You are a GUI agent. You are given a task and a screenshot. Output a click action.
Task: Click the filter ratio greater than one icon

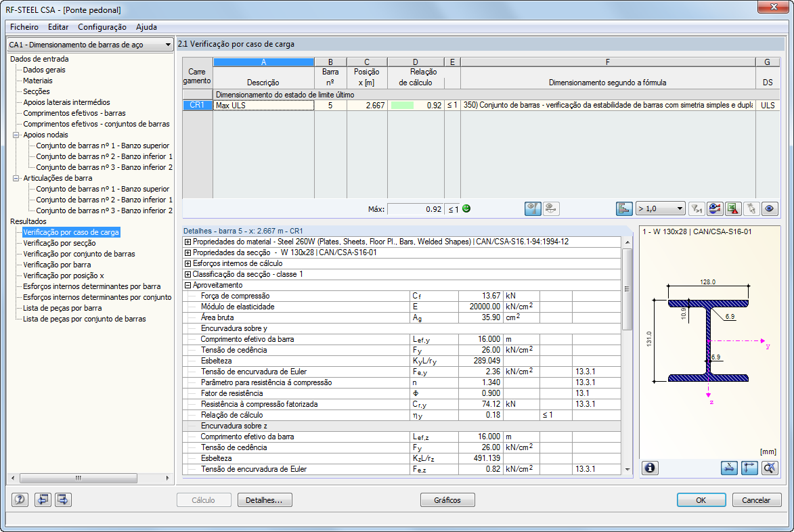697,209
